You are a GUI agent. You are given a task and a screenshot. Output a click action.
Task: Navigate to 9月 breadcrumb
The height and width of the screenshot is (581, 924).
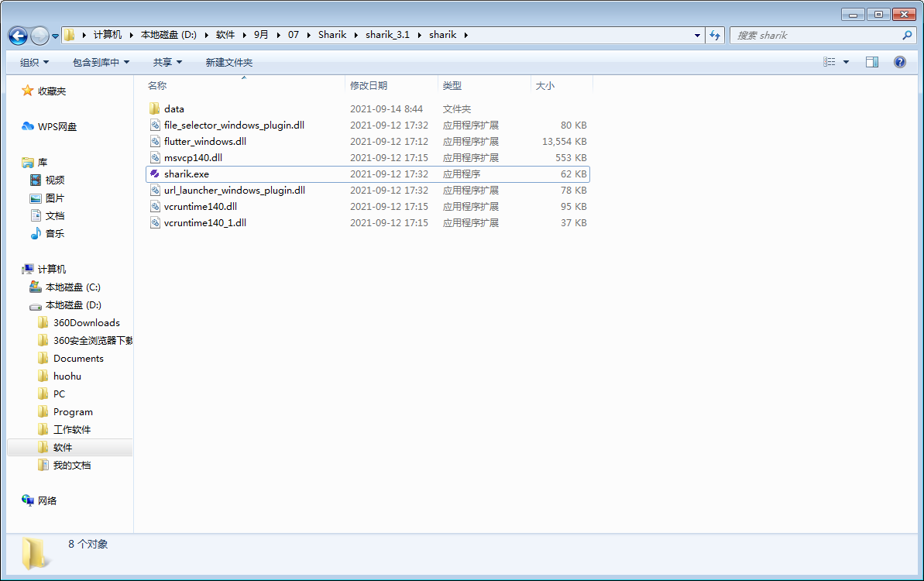pos(261,35)
